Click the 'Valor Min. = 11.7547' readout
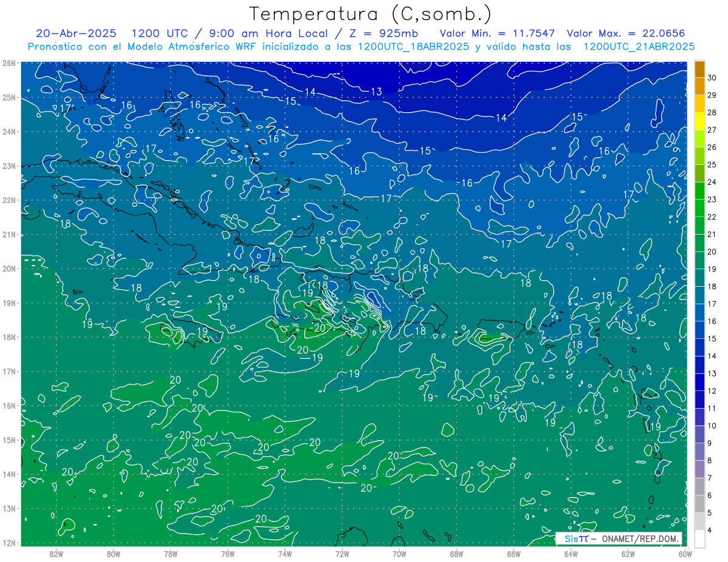 (497, 33)
